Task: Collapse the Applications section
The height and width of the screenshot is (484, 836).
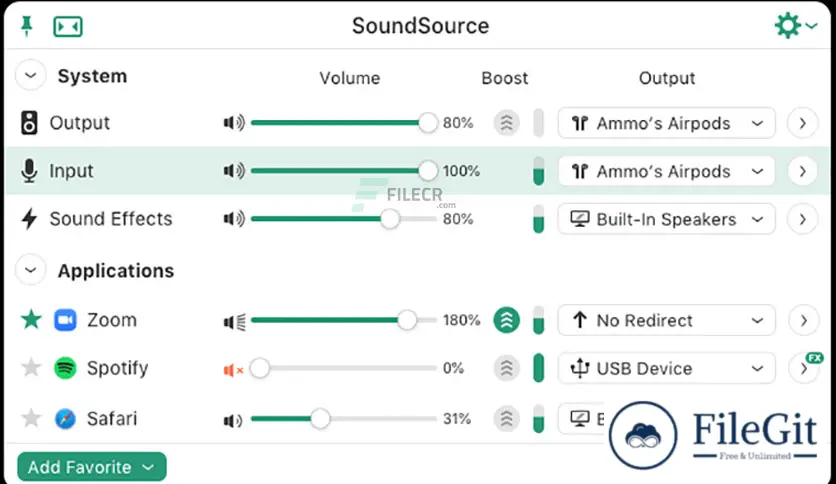Action: tap(30, 270)
